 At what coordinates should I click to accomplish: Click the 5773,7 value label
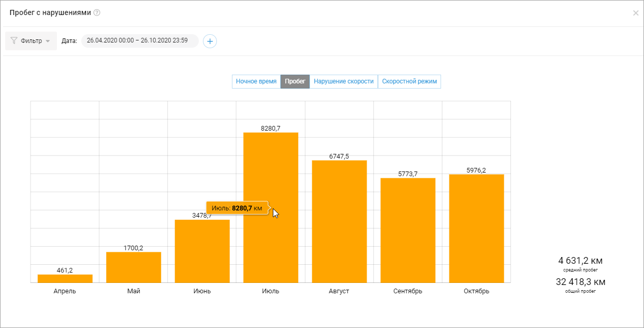[408, 174]
